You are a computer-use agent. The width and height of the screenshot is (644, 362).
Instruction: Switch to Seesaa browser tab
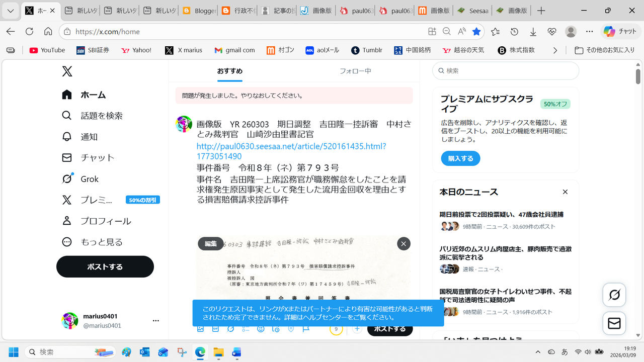pyautogui.click(x=472, y=11)
